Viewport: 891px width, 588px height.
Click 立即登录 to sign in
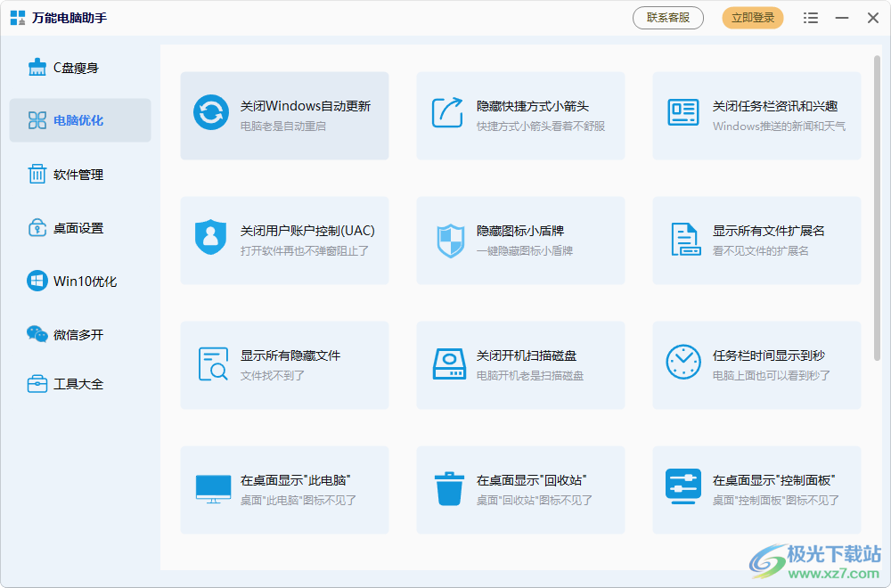[752, 18]
